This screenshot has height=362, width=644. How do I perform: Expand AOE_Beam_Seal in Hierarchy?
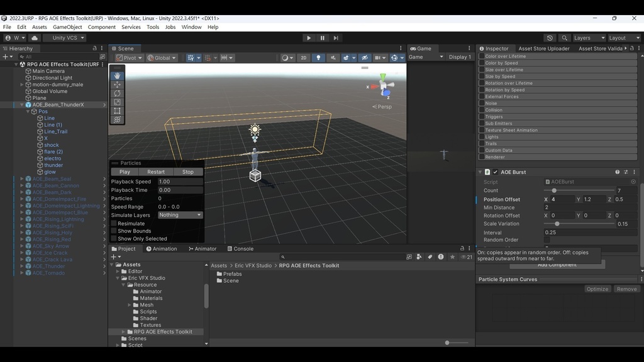click(22, 179)
